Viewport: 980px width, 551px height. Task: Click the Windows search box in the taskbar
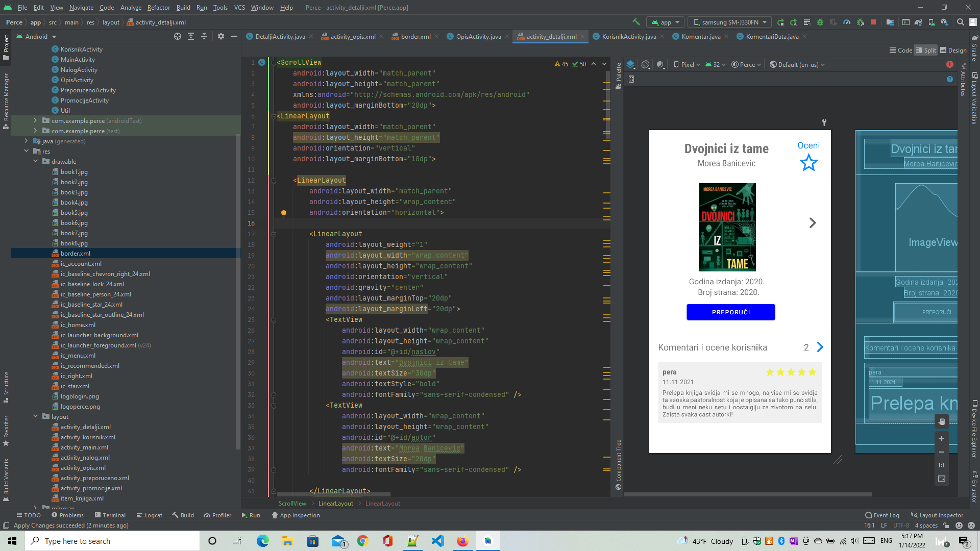click(x=112, y=541)
